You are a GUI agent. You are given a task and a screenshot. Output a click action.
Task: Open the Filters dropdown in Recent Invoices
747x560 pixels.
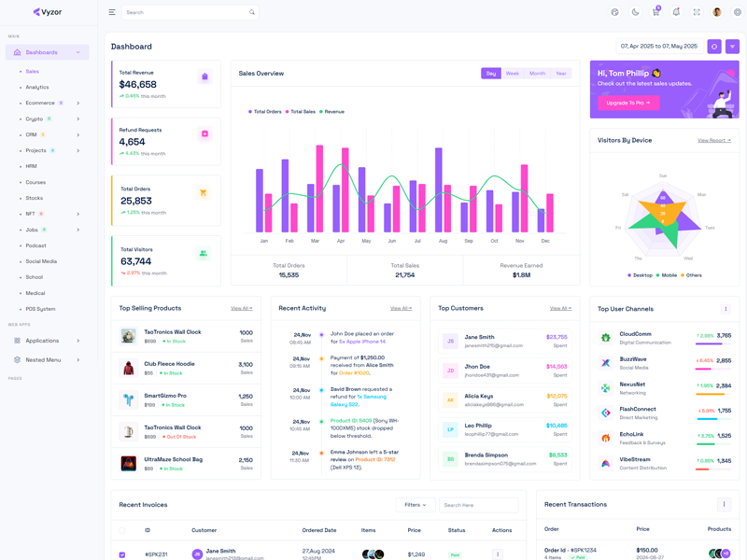click(415, 505)
